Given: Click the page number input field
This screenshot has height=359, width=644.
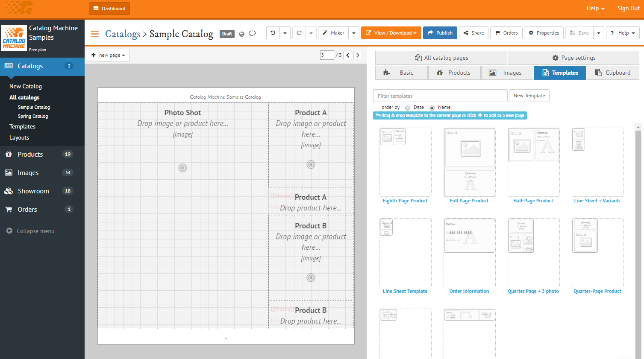Looking at the screenshot, I should click(x=327, y=55).
